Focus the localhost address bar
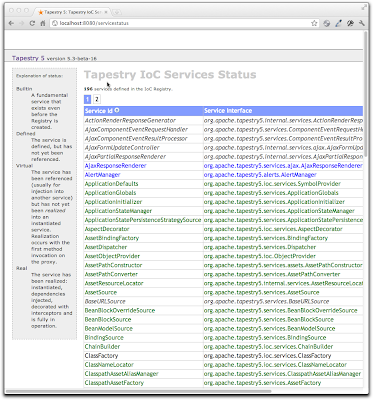 182,23
